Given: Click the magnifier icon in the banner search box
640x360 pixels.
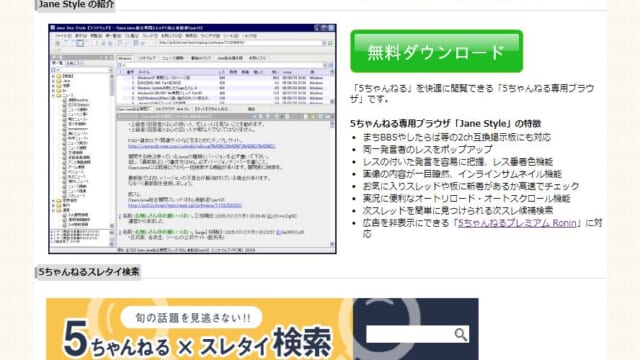Looking at the screenshot, I should [x=460, y=335].
